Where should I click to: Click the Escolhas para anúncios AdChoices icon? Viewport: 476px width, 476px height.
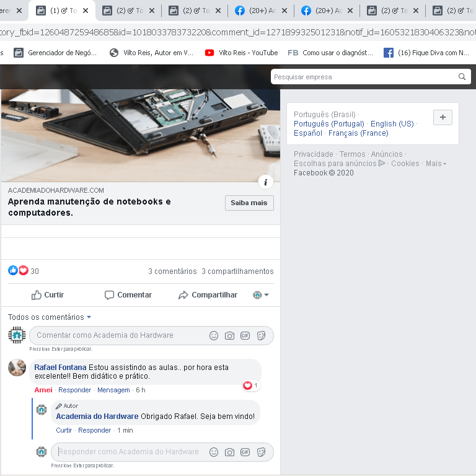382,163
